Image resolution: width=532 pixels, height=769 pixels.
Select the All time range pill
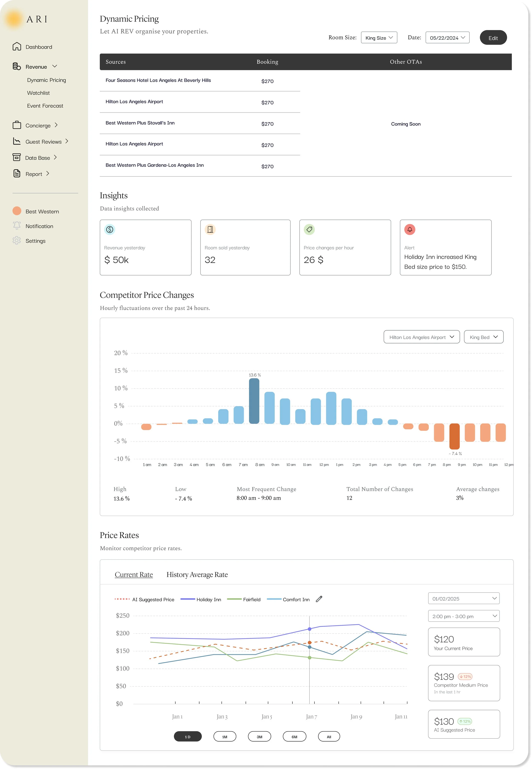click(329, 737)
